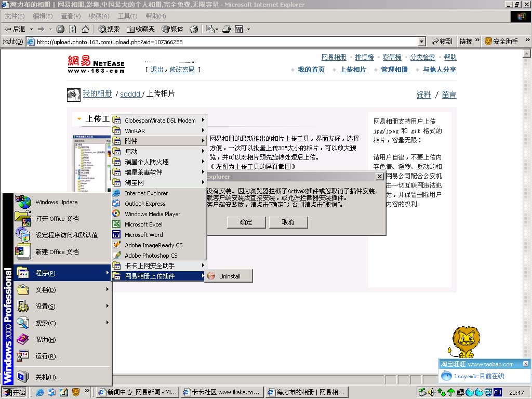Image resolution: width=532 pixels, height=399 pixels.
Task: Switch to 卡卡社区 taskbar window
Action: click(222, 393)
